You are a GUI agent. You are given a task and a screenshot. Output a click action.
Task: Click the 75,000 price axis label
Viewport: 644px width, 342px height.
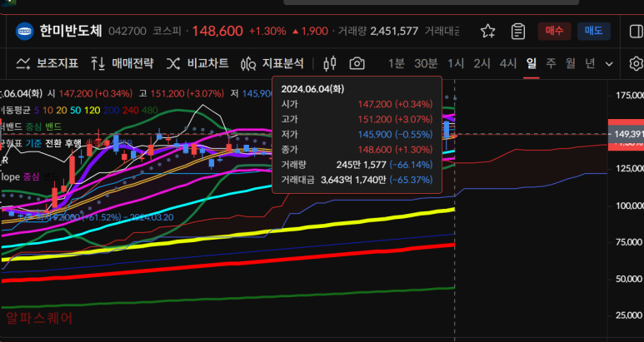[631, 242]
